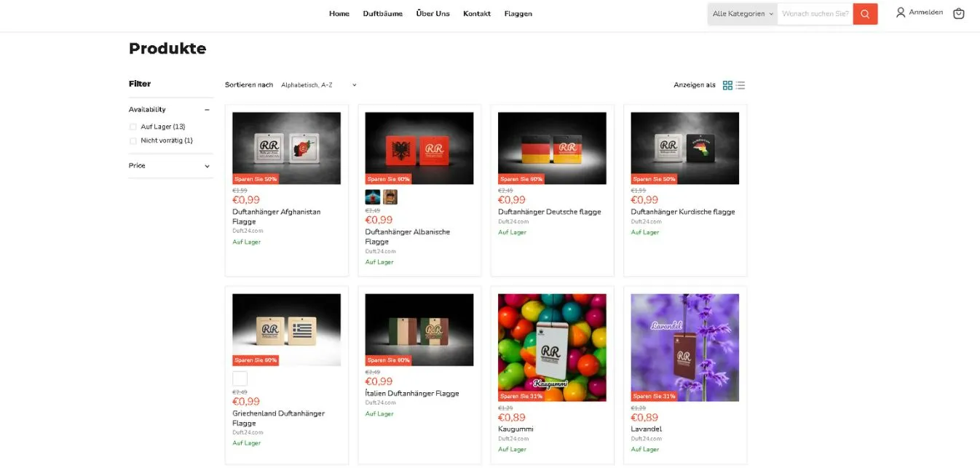Open the Kaugummi product page
Image resolution: width=980 pixels, height=468 pixels.
515,429
